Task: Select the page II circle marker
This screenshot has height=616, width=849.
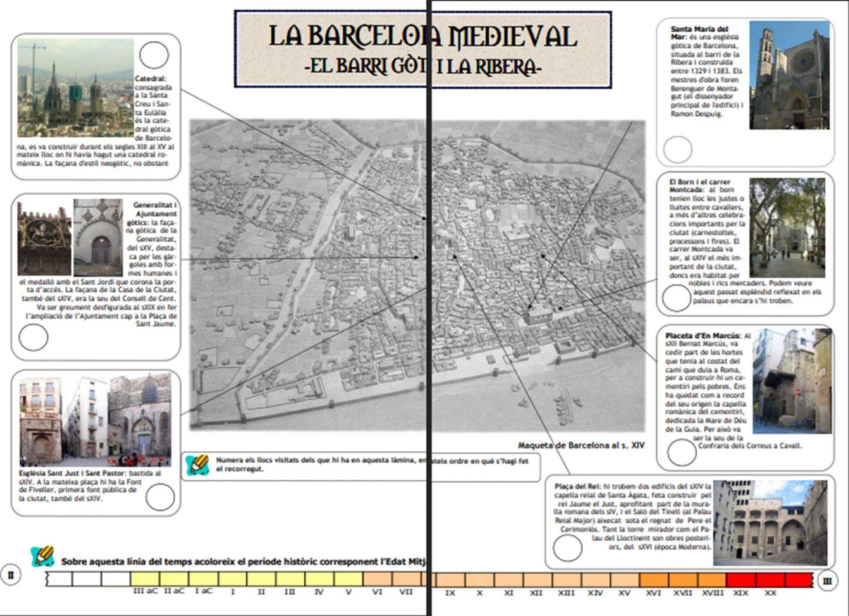Action: (11, 575)
